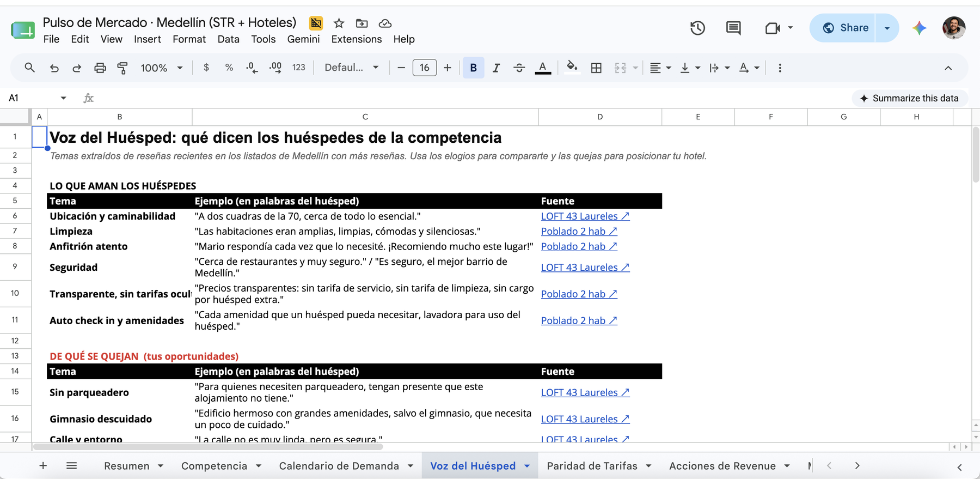This screenshot has height=479, width=980.
Task: Switch to Paridad de Tarifas tab
Action: click(x=592, y=466)
